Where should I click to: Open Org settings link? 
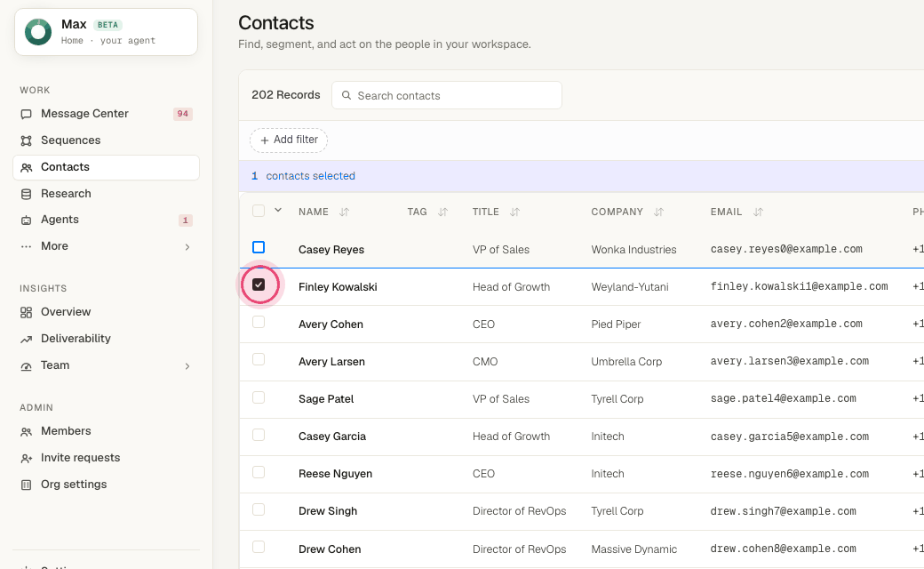[106, 485]
